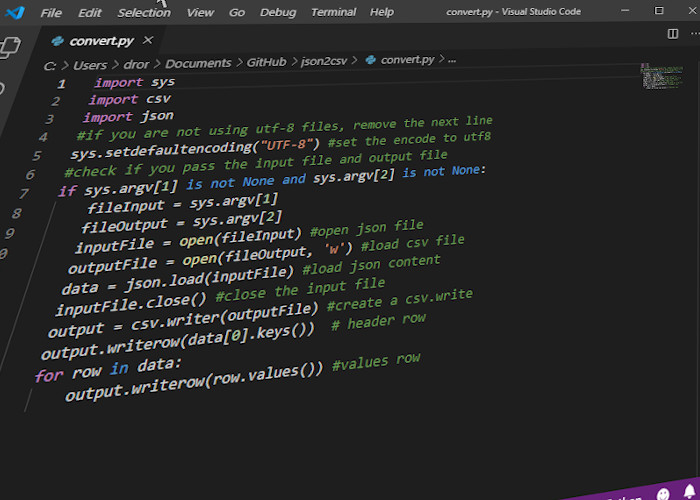
Task: Close the convert.py editor tab
Action: pos(148,40)
